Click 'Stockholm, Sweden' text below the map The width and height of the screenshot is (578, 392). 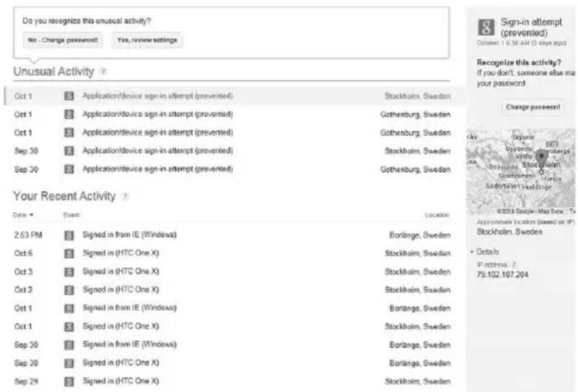[509, 232]
